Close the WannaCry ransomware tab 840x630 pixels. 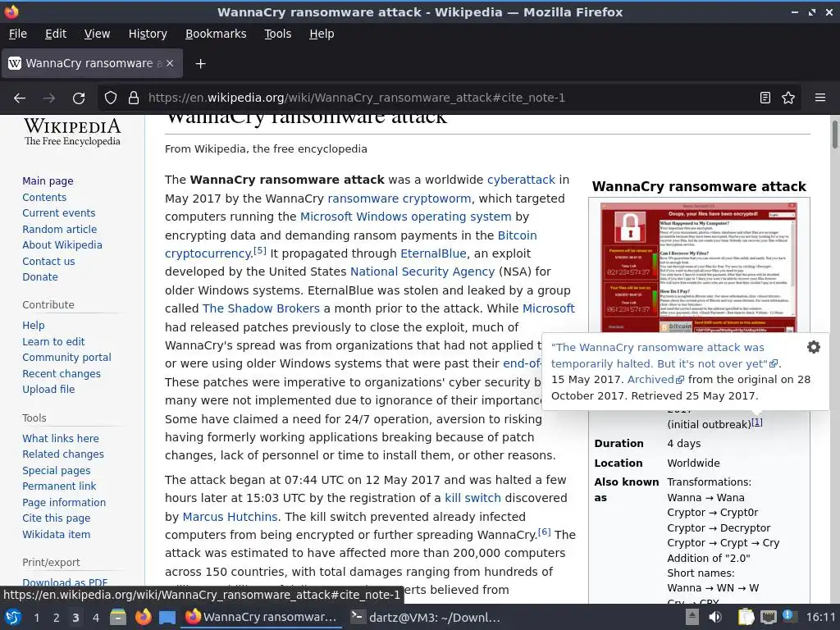pyautogui.click(x=170, y=63)
